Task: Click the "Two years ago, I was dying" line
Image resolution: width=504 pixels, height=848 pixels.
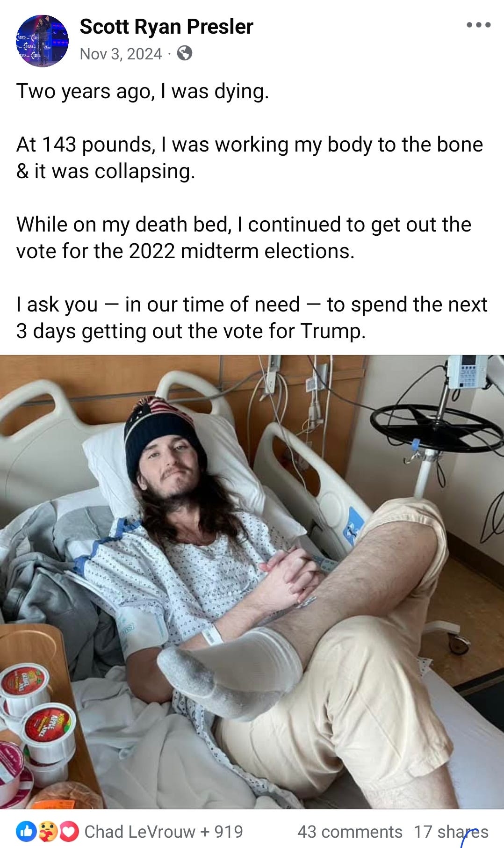Action: [143, 91]
